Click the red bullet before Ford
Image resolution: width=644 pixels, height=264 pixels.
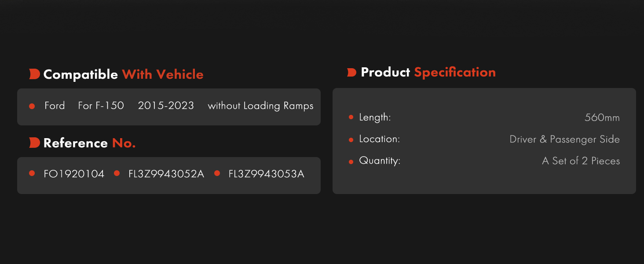tap(32, 106)
